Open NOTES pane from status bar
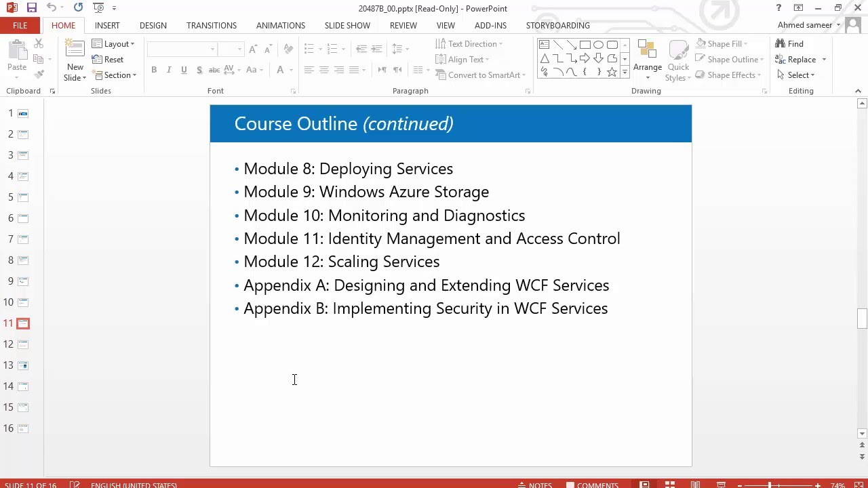Screen dimensions: 868x488 pyautogui.click(x=534, y=485)
